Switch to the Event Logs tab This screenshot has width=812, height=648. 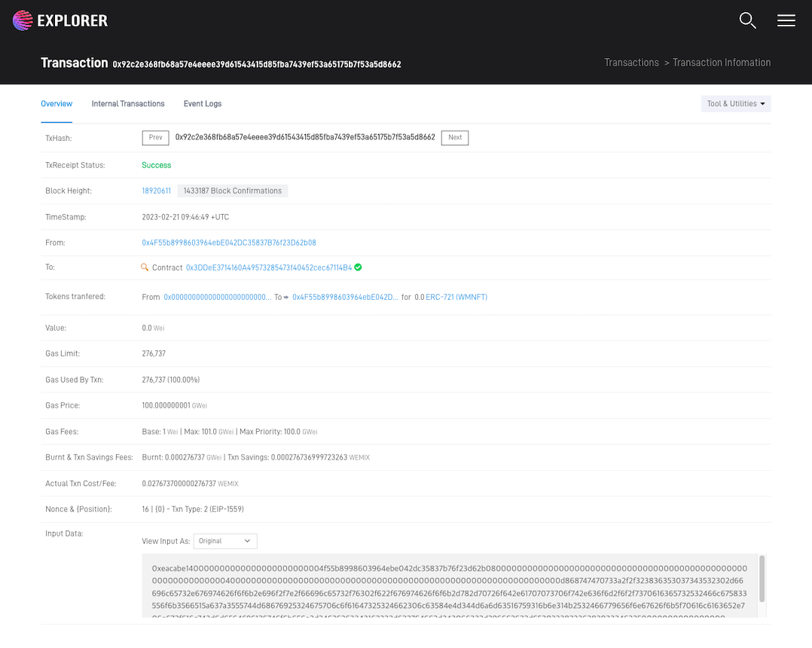pyautogui.click(x=203, y=104)
